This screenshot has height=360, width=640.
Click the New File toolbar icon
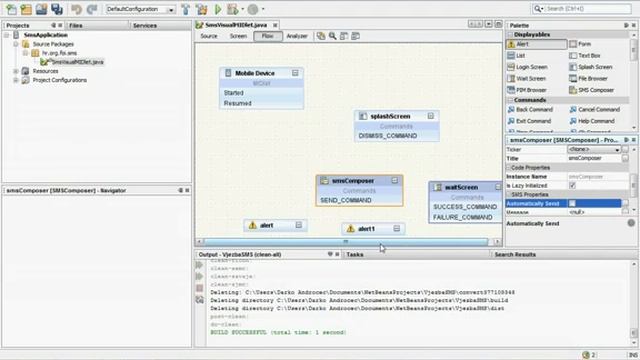(11, 9)
